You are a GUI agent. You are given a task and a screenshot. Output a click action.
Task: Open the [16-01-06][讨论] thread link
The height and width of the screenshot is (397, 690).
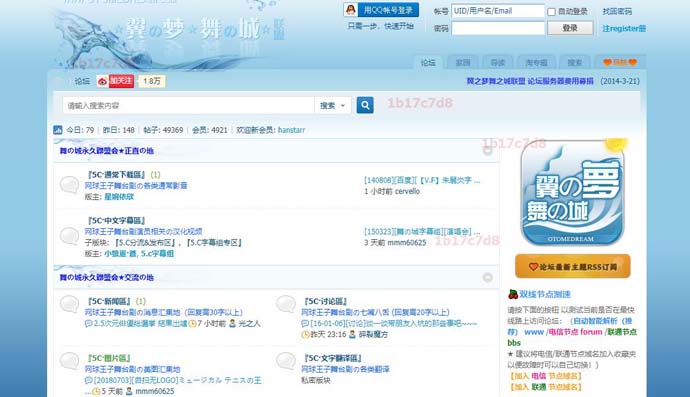point(393,323)
